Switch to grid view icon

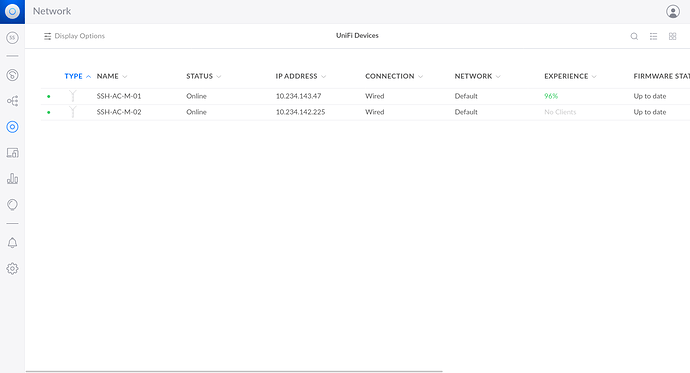coord(672,37)
